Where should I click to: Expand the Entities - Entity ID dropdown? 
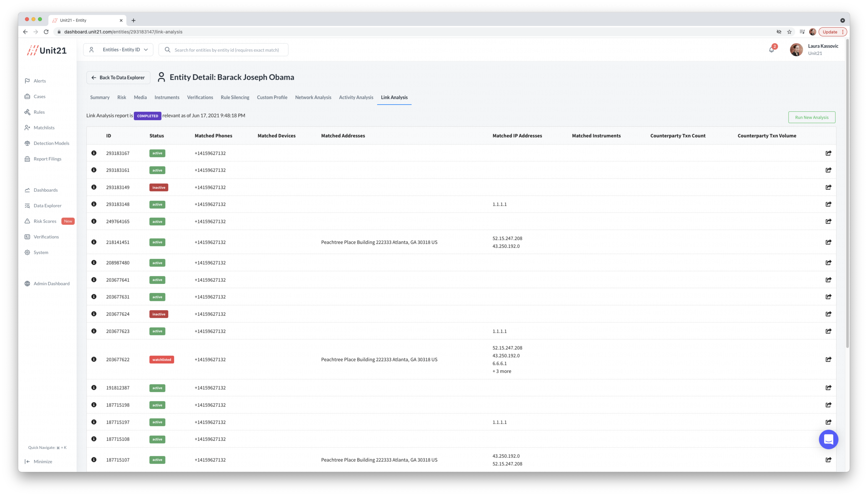pos(118,50)
